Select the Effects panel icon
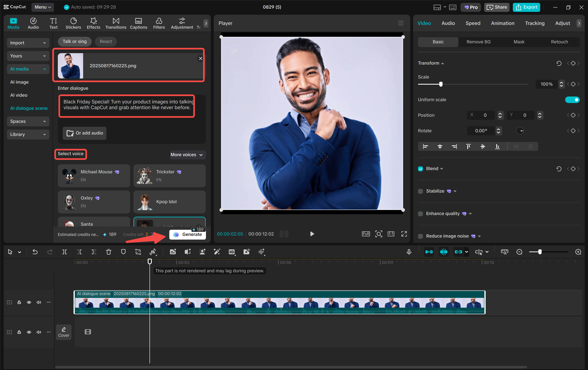Viewport: 588px width, 370px height. (93, 23)
